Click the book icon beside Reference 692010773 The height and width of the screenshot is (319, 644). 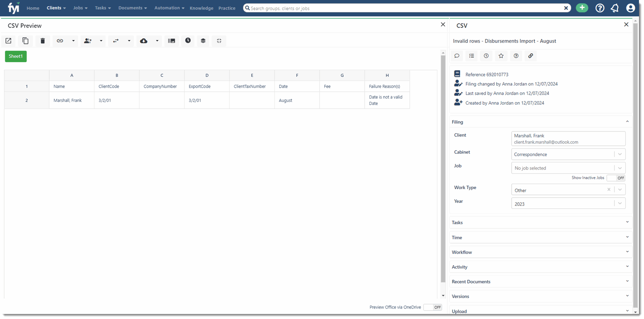(457, 74)
